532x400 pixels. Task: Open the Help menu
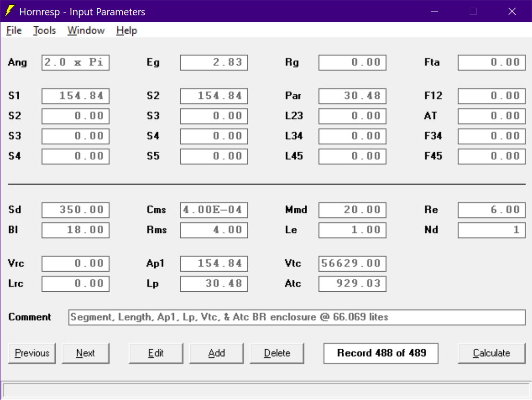[127, 31]
